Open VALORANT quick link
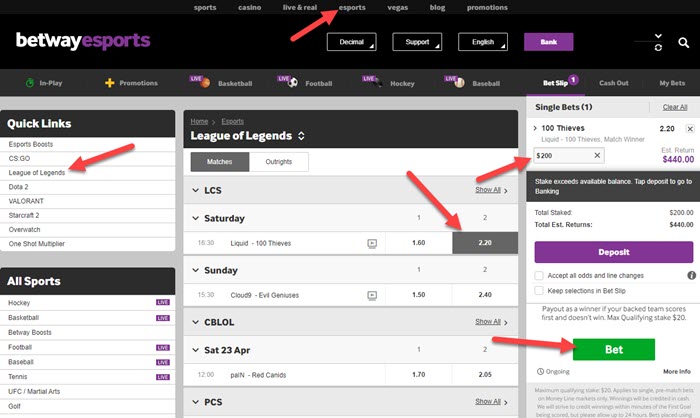The width and height of the screenshot is (700, 418). pos(26,201)
